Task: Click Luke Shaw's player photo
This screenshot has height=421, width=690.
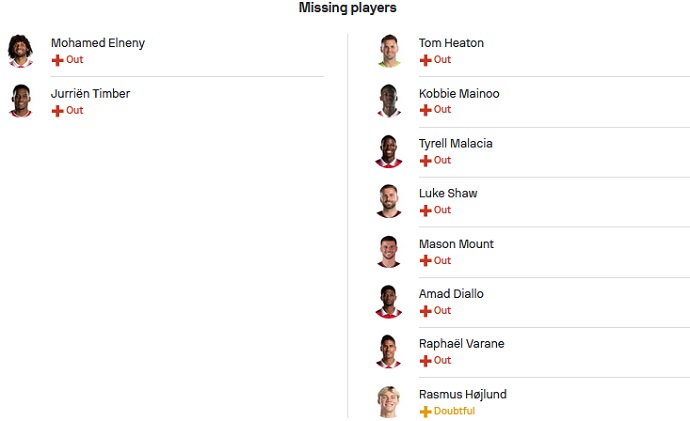Action: click(x=389, y=200)
